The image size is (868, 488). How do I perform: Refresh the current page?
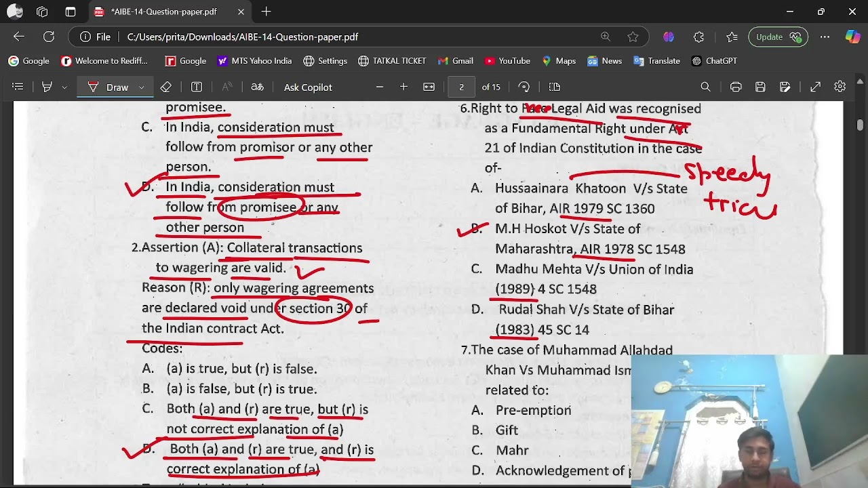pos(49,37)
